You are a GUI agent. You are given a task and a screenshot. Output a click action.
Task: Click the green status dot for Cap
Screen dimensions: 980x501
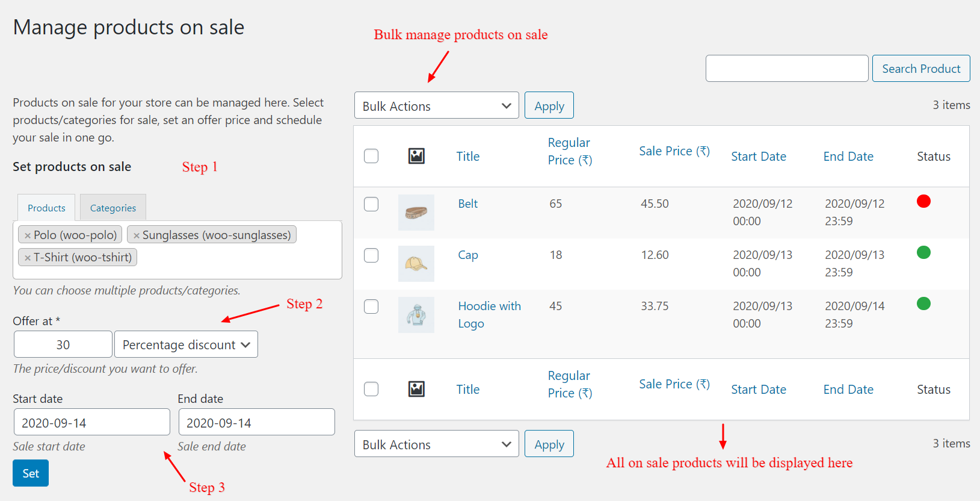pos(923,252)
